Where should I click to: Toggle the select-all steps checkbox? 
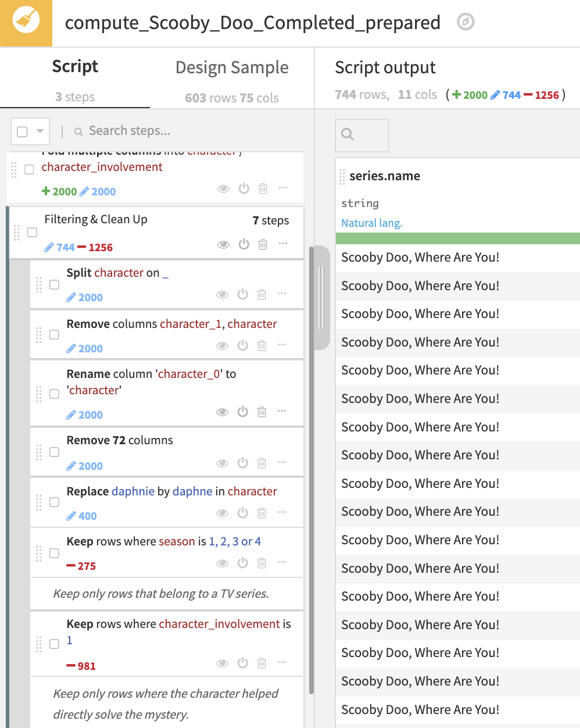click(22, 131)
